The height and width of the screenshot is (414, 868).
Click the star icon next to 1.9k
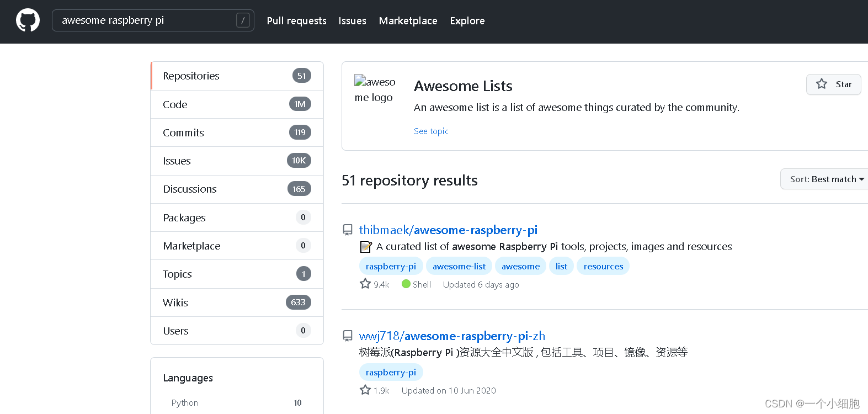[x=365, y=390]
